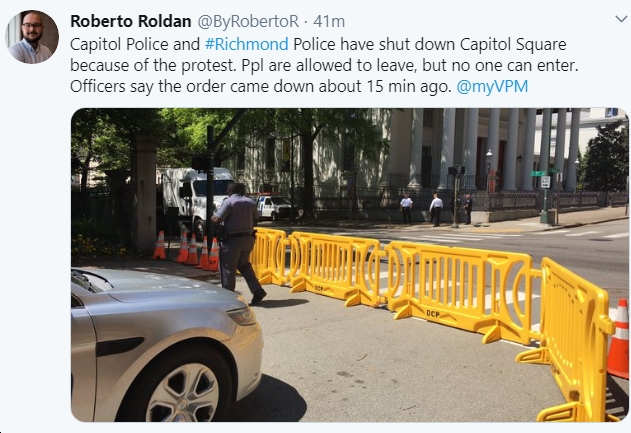Screen dimensions: 631x433
Task: Click the silver car in the photo
Action: [x=167, y=345]
